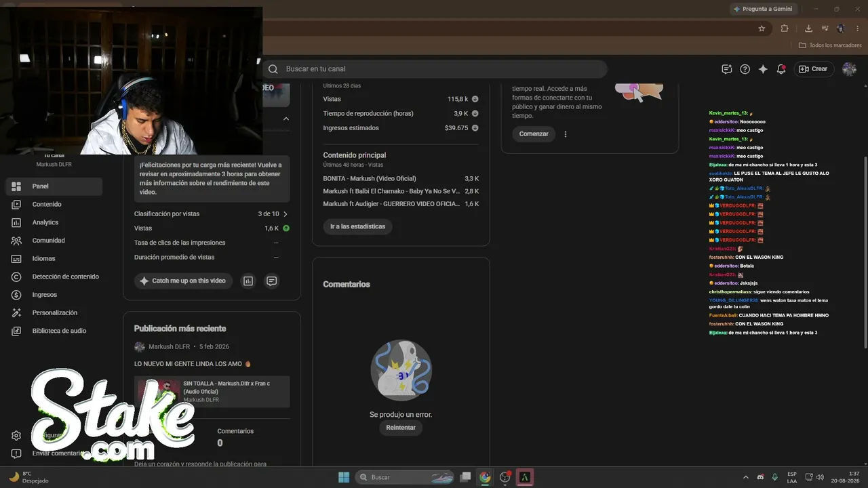Open the volume and network tray icons

click(814, 477)
